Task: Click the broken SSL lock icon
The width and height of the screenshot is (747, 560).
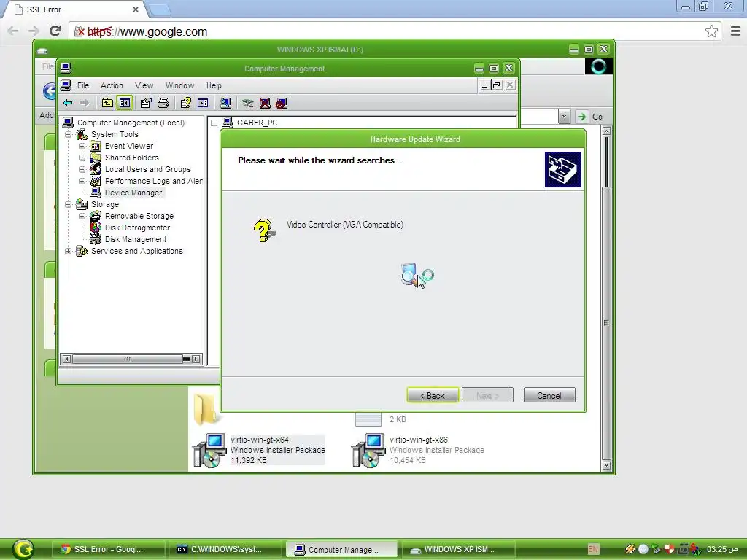Action: (80, 31)
